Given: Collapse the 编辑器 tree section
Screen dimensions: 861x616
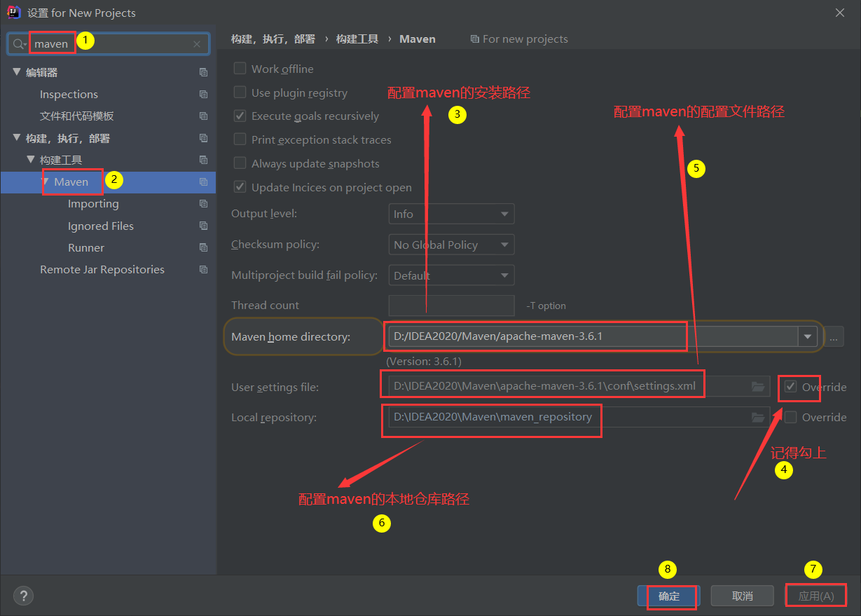Looking at the screenshot, I should 17,72.
